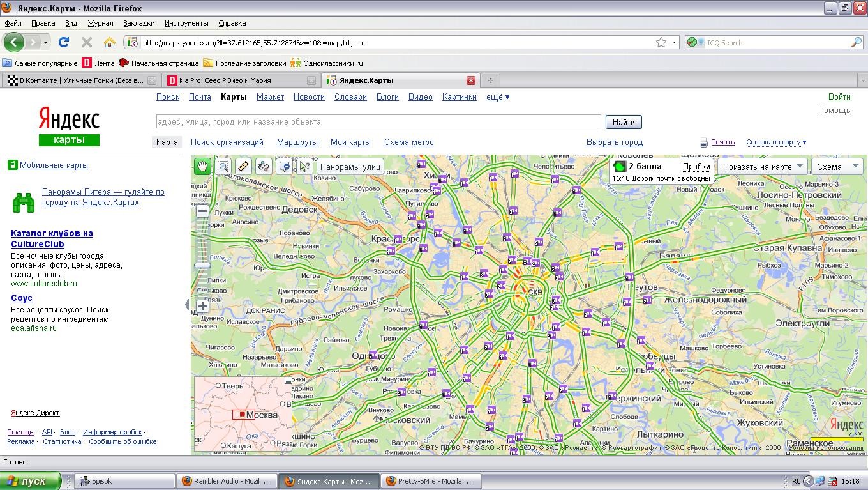
Task: Open the Схема метро link
Action: click(408, 142)
